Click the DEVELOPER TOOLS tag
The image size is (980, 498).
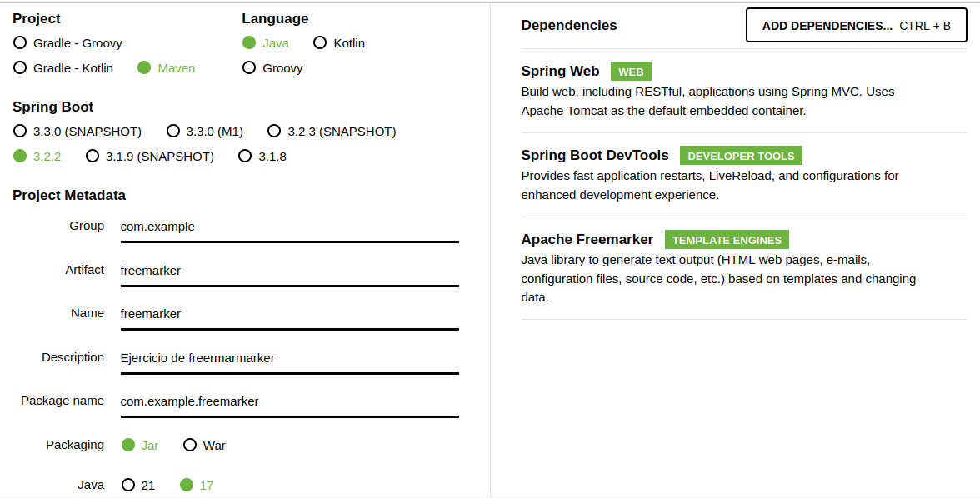point(741,156)
